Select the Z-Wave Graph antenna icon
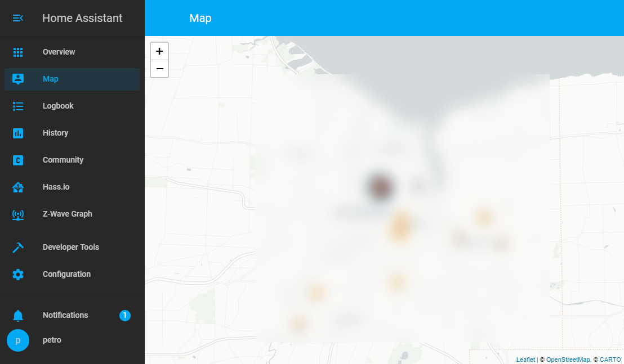The height and width of the screenshot is (364, 624). (x=17, y=214)
